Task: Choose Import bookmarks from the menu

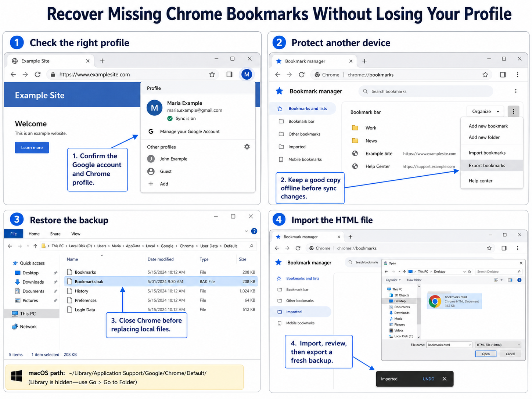Action: (x=492, y=153)
